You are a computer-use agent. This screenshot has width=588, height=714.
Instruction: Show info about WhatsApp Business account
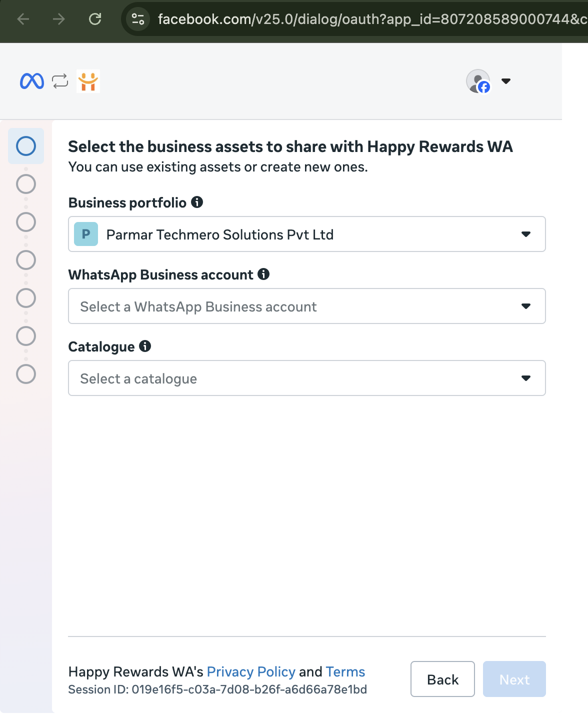263,274
